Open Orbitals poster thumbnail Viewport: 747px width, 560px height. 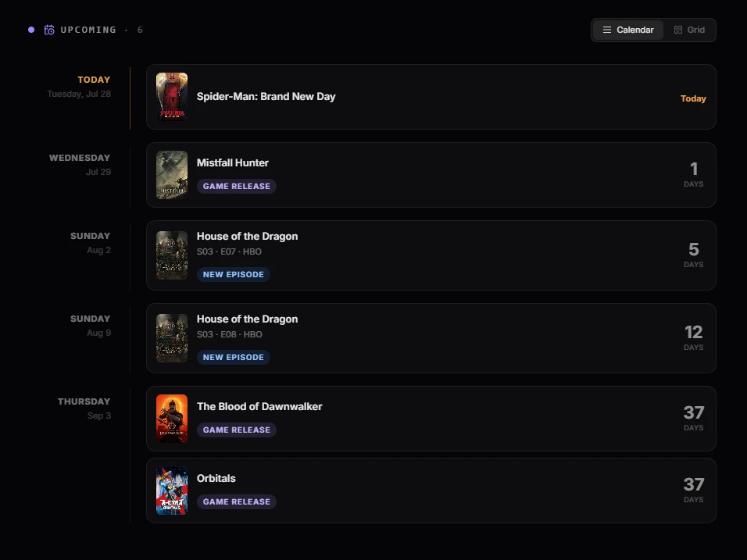coord(171,490)
